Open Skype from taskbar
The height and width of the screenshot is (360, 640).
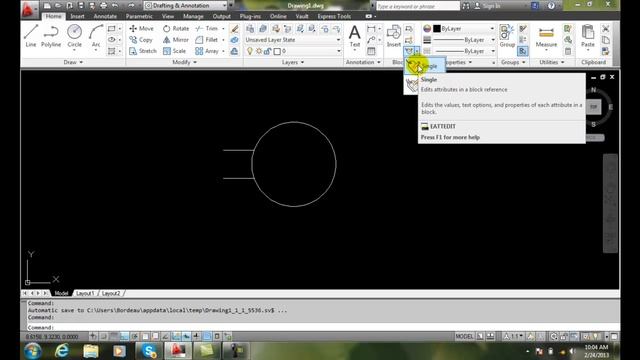point(149,351)
